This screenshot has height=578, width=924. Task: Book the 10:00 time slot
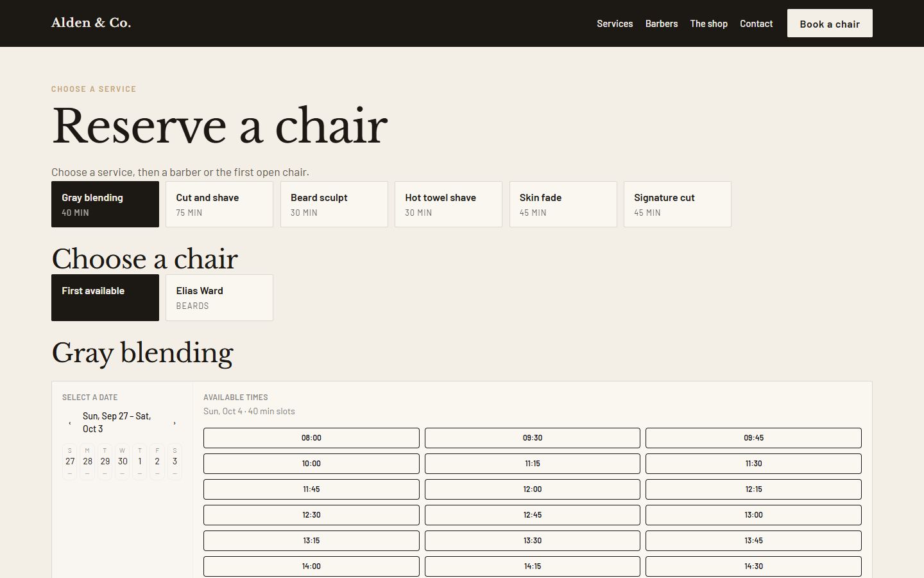click(311, 464)
